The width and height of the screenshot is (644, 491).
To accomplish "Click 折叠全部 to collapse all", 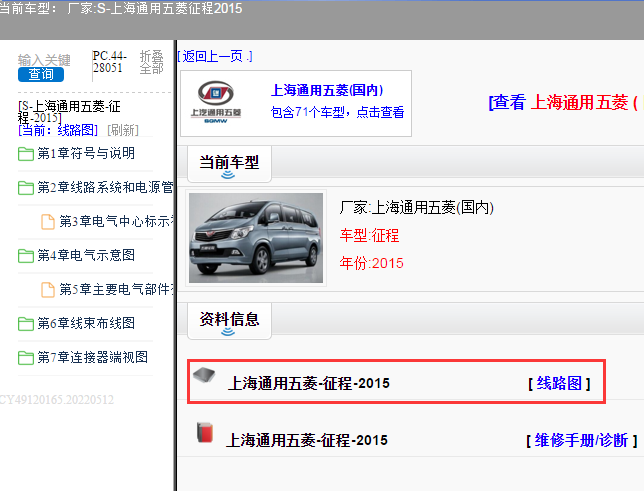I will pyautogui.click(x=152, y=62).
